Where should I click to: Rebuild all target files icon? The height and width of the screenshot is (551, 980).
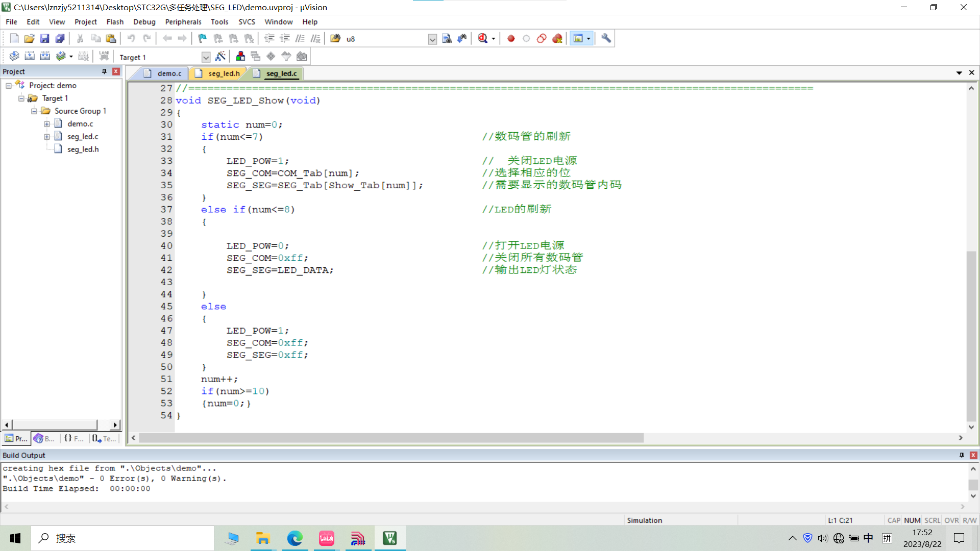coord(45,56)
